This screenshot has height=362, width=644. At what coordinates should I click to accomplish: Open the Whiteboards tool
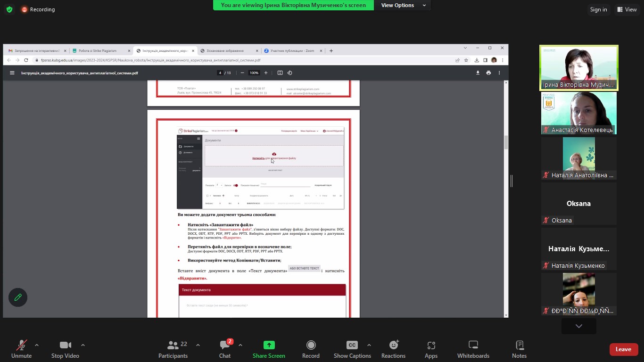[x=473, y=349]
